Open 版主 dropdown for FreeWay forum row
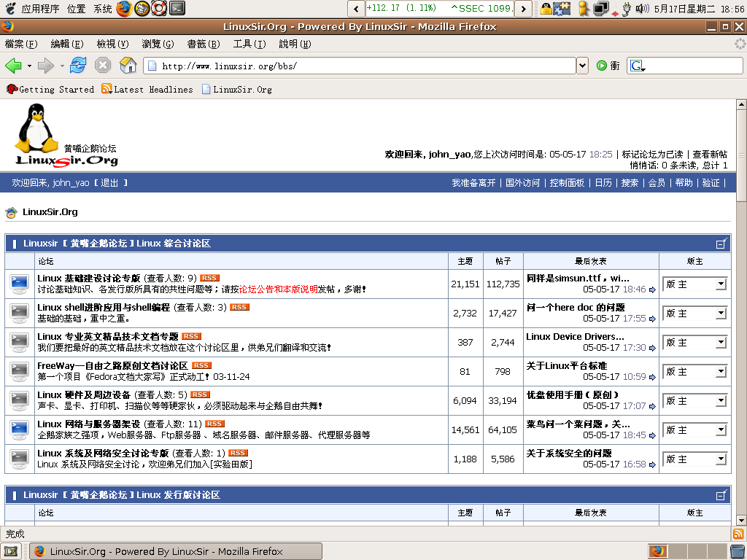Image resolution: width=747 pixels, height=560 pixels. coord(694,371)
